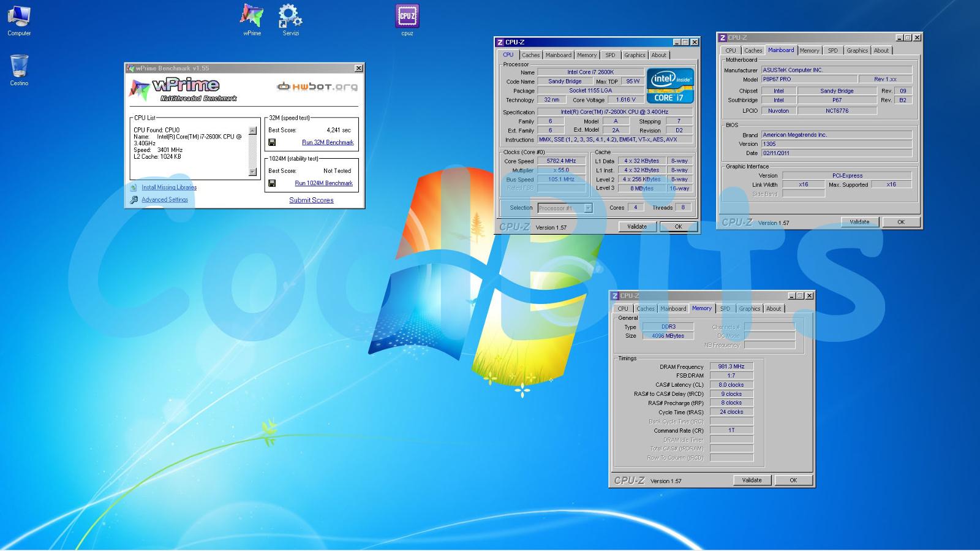Open Advanced Settings link in wPrime
Image resolution: width=980 pixels, height=551 pixels.
pyautogui.click(x=165, y=200)
